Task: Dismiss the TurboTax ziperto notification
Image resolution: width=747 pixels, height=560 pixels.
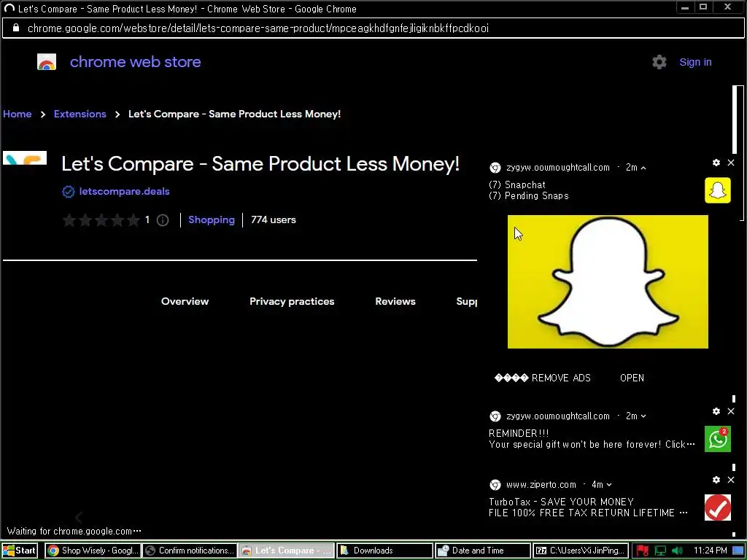Action: coord(731,480)
